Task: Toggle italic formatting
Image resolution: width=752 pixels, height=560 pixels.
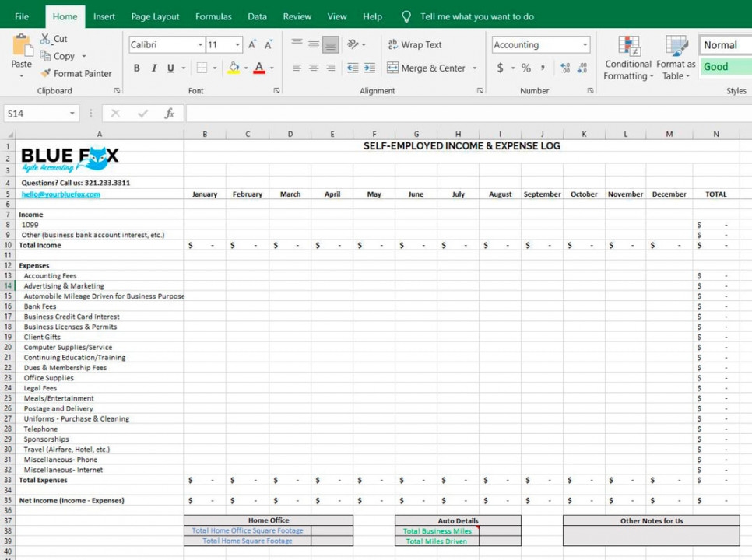Action: click(153, 68)
